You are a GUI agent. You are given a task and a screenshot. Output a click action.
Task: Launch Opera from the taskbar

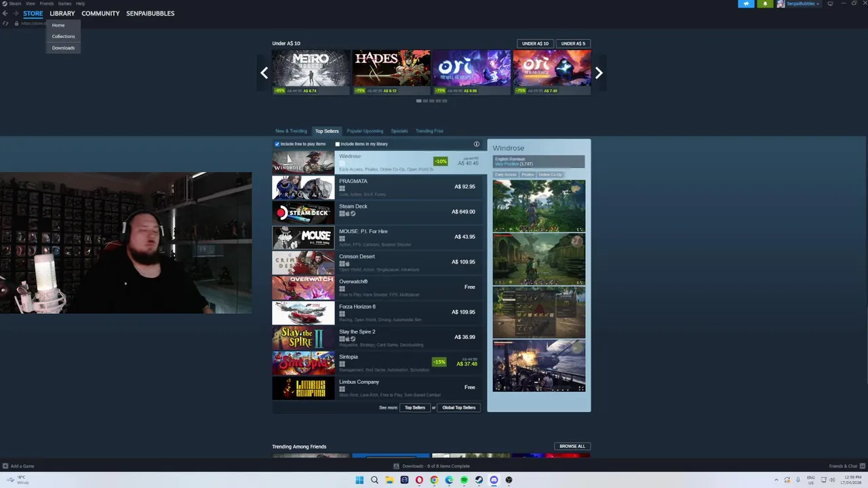419,480
